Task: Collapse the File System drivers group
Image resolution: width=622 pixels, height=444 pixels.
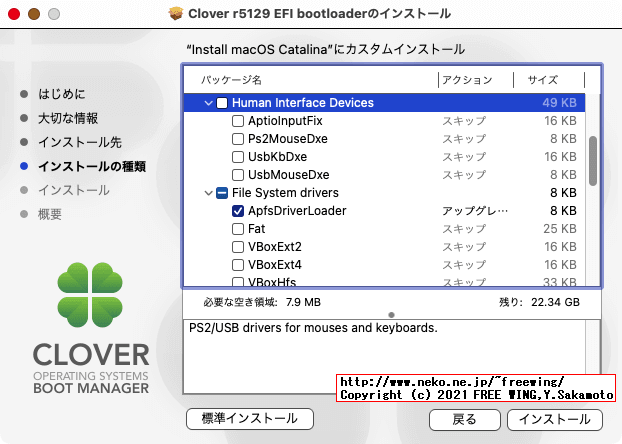Action: 208,193
